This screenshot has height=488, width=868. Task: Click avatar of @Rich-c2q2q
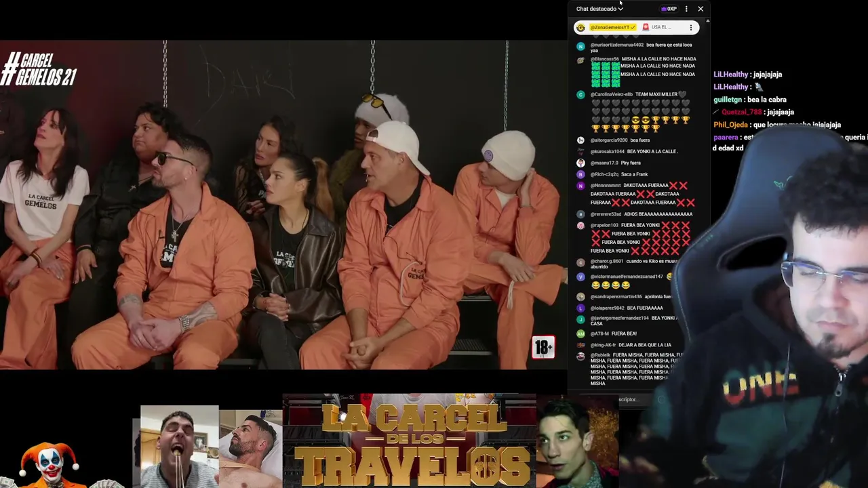580,175
